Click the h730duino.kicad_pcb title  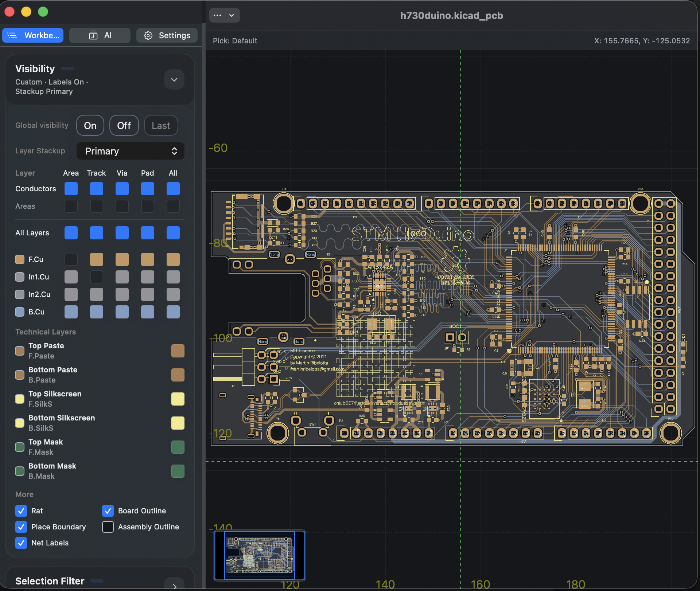pyautogui.click(x=452, y=16)
